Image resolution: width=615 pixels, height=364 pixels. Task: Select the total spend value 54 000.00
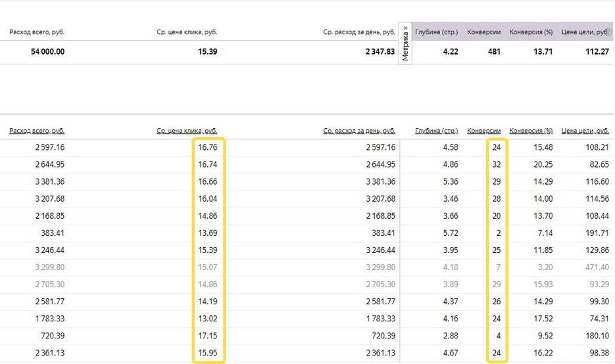(x=47, y=51)
